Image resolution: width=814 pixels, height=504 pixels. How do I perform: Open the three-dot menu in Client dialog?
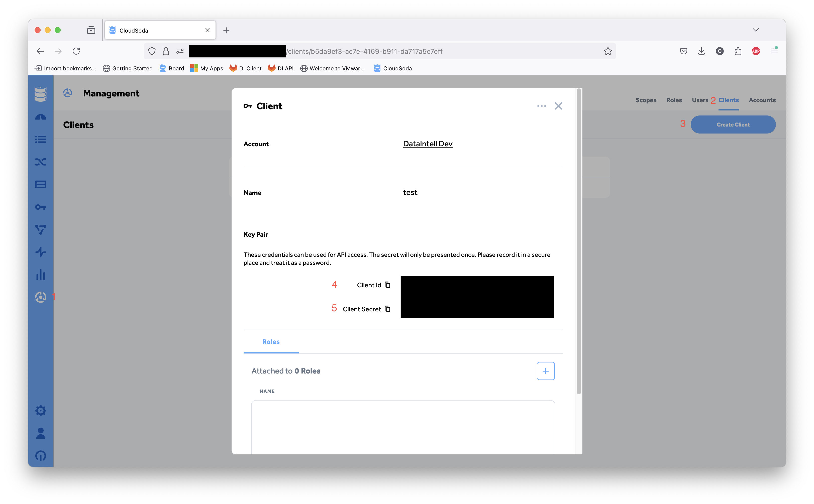pos(542,106)
